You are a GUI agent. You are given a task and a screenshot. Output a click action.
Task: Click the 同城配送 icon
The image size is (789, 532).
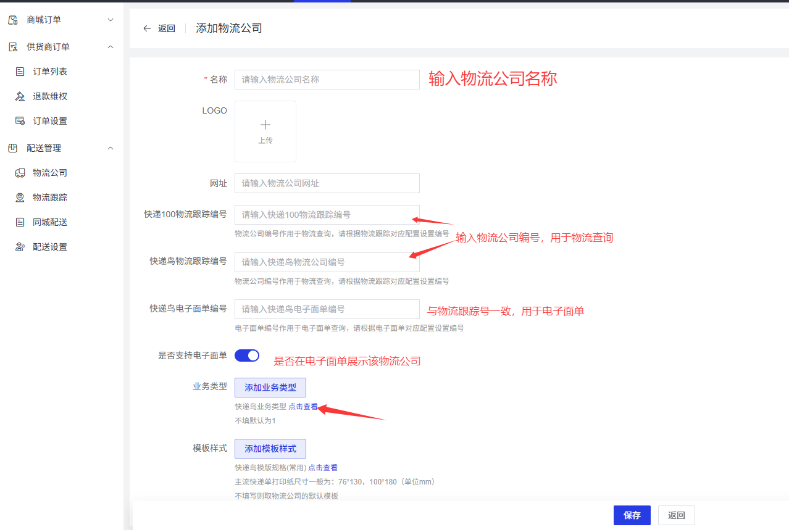(20, 222)
